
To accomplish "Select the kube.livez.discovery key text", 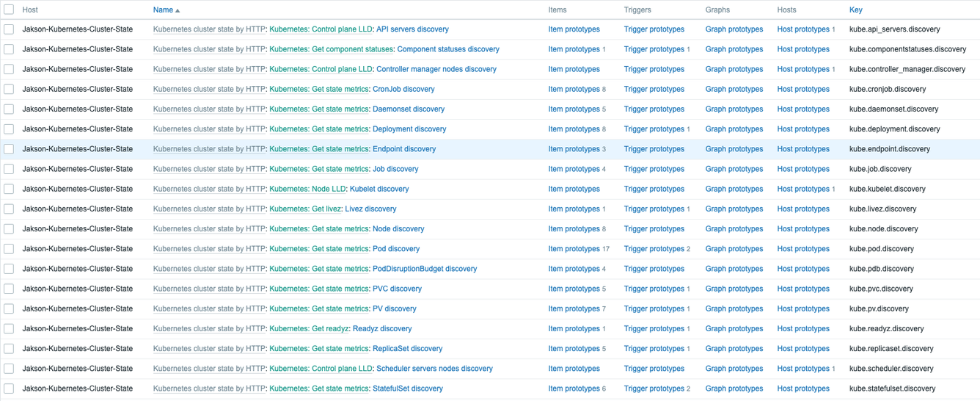I will coord(882,209).
